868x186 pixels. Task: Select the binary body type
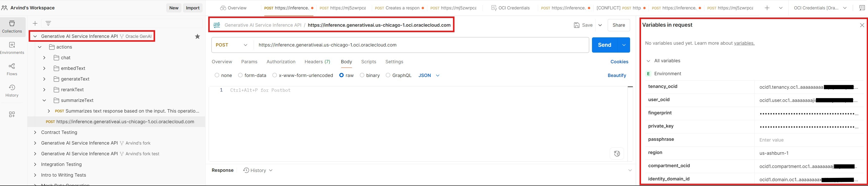point(362,75)
